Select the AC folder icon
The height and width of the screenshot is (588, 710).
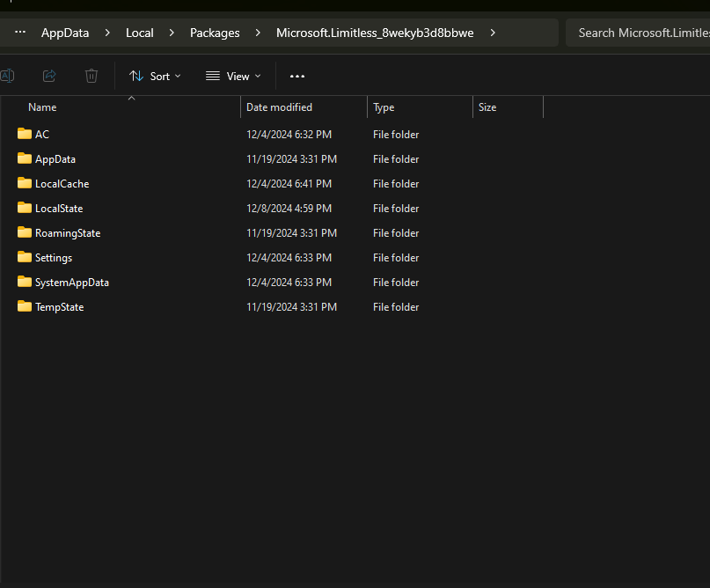coord(25,134)
